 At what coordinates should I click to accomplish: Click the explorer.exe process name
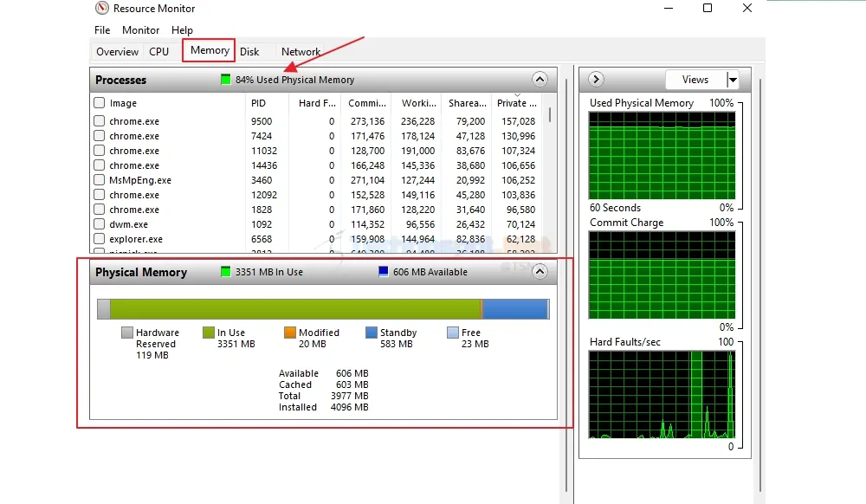coord(136,239)
